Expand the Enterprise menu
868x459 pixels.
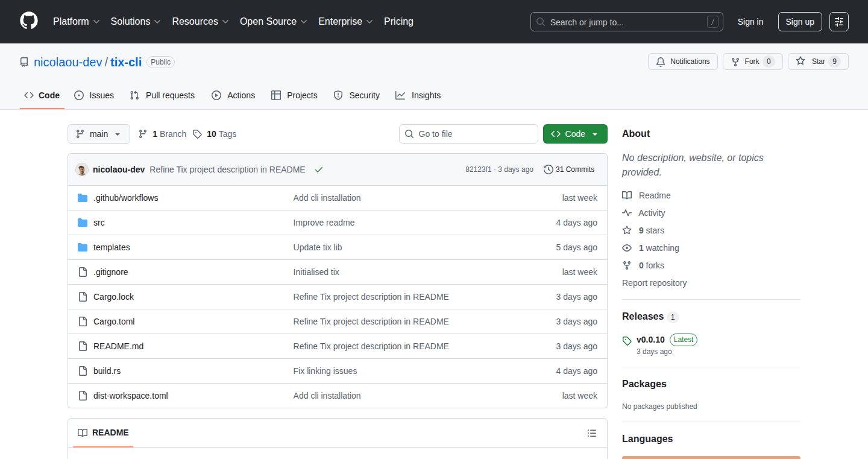[346, 21]
